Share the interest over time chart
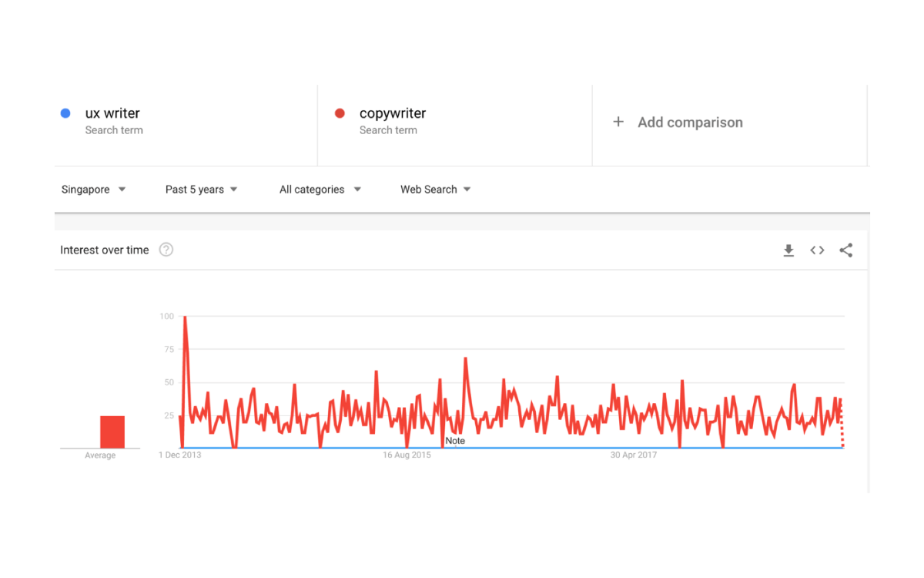The width and height of the screenshot is (924, 578). click(846, 250)
